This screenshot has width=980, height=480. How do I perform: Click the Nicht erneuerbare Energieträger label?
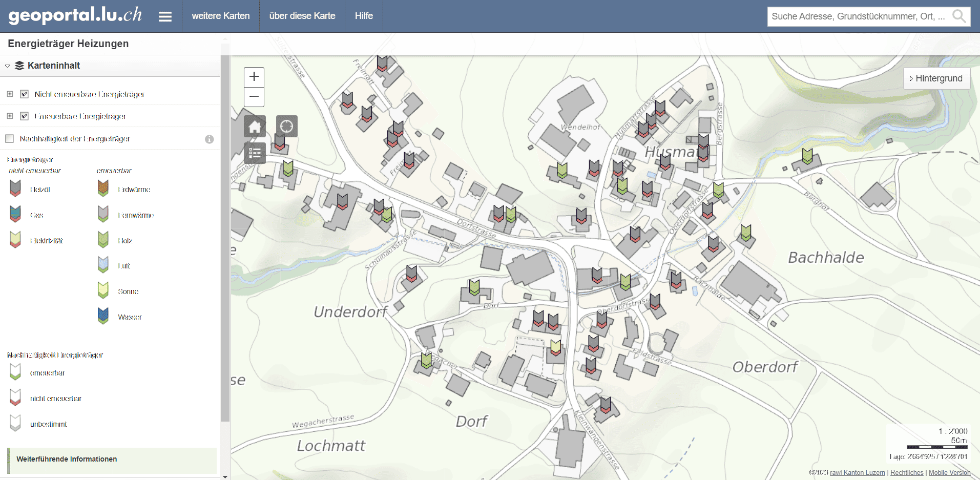(90, 94)
